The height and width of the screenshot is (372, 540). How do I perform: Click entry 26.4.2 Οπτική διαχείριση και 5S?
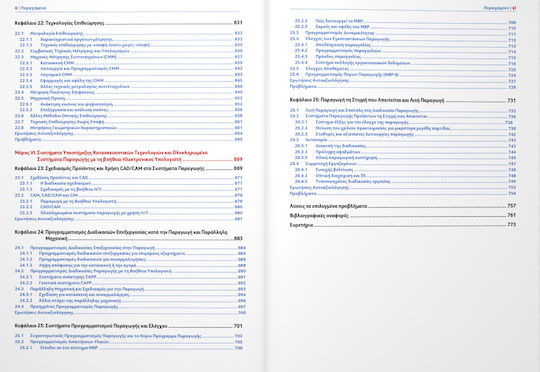coord(405,175)
